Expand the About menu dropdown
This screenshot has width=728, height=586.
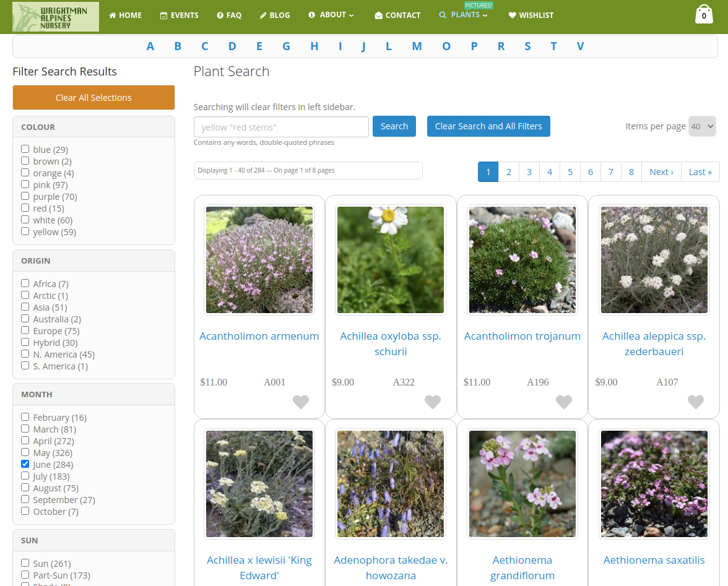332,15
